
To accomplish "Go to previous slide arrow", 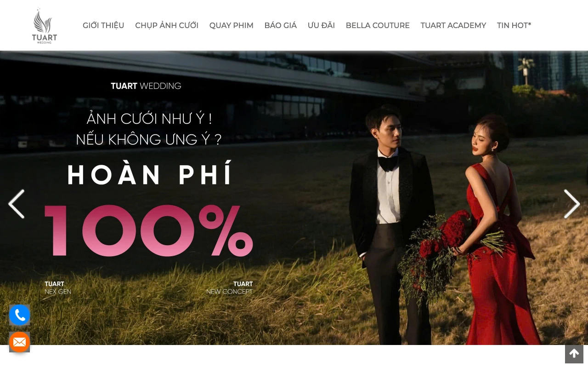I will pos(17,204).
